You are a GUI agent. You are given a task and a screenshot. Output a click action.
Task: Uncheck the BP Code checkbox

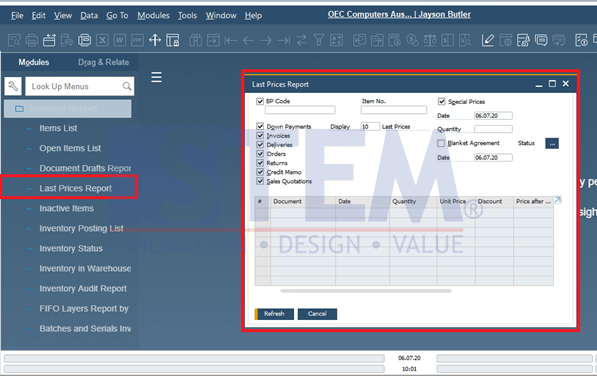pyautogui.click(x=260, y=101)
